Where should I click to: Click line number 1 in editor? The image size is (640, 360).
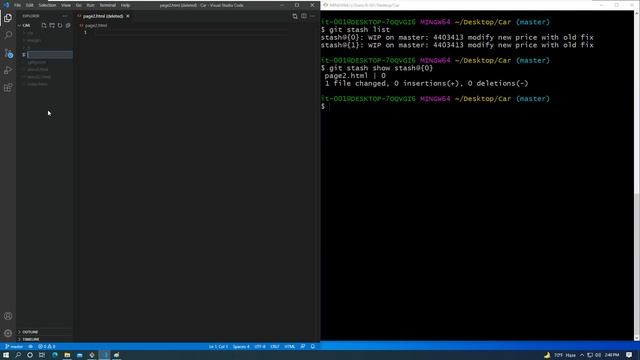tap(85, 32)
